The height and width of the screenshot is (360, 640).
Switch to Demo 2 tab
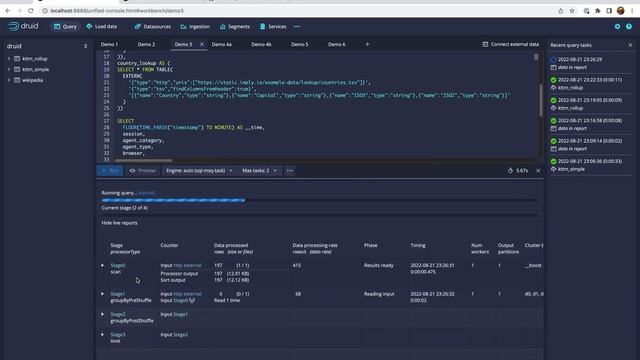[146, 44]
